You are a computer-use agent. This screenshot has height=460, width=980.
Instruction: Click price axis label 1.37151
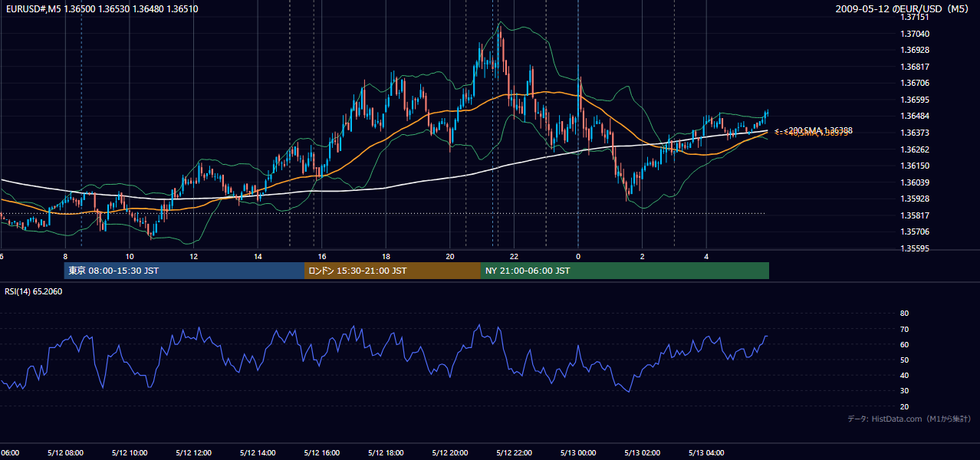(x=915, y=17)
